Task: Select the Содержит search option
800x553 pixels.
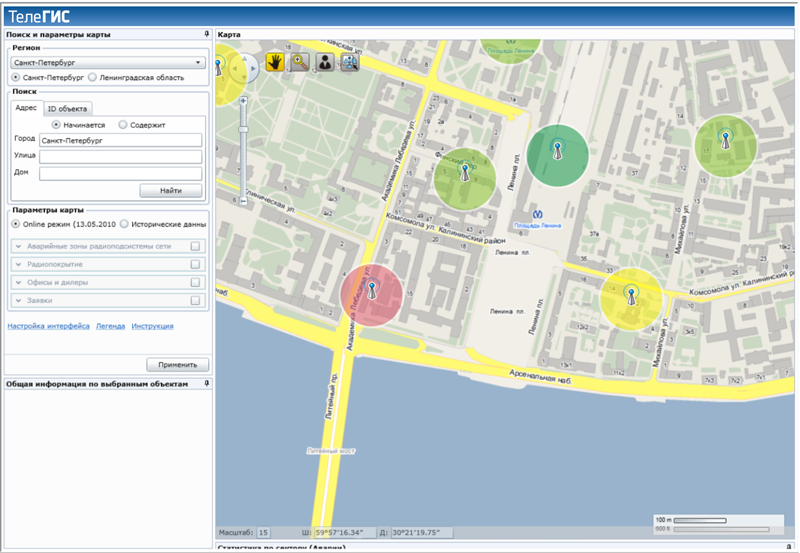Action: pos(123,125)
